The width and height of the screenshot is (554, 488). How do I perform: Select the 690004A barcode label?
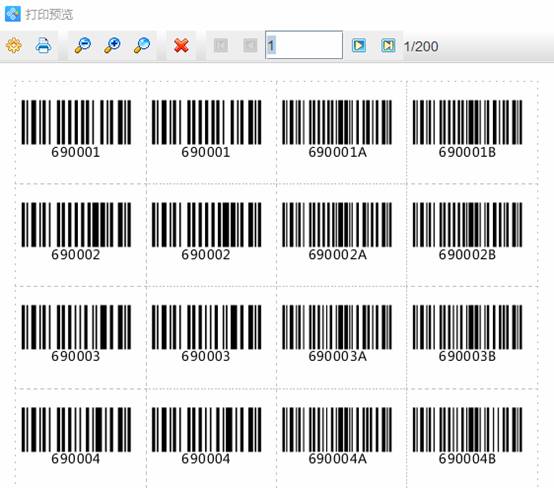337,436
